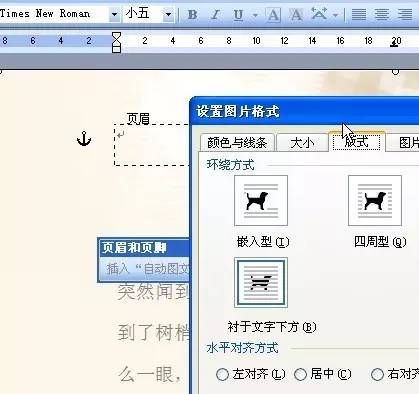
Task: Select 左对齐 radio button
Action: [x=222, y=374]
